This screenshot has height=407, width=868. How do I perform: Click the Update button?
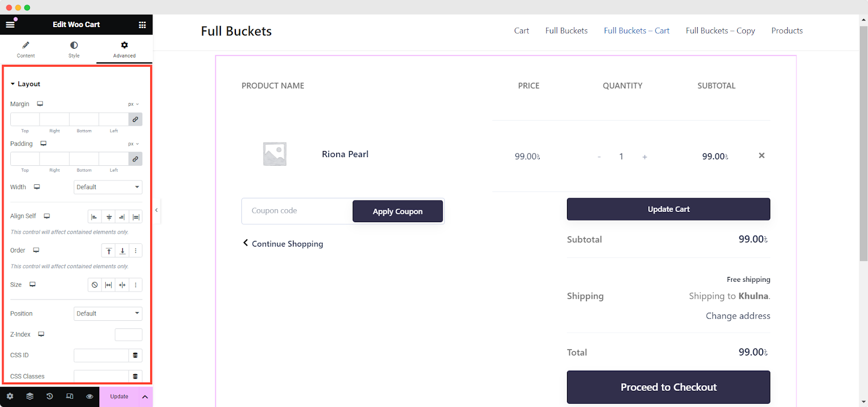(119, 396)
